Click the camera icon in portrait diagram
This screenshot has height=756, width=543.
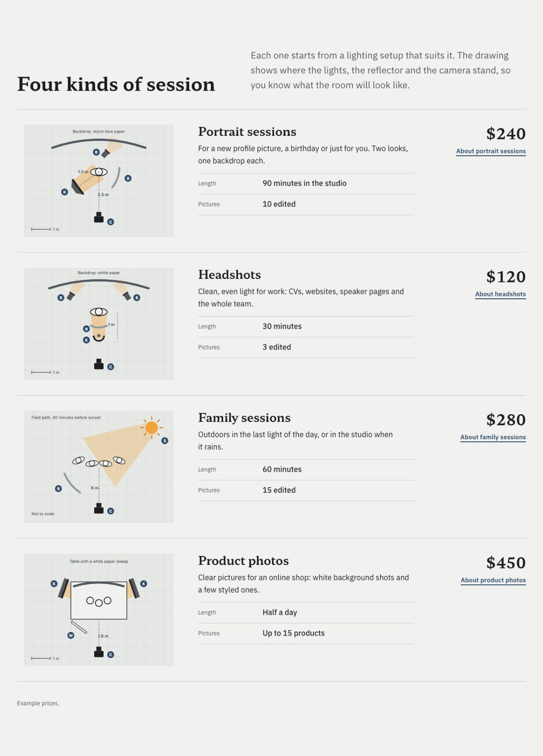point(99,218)
